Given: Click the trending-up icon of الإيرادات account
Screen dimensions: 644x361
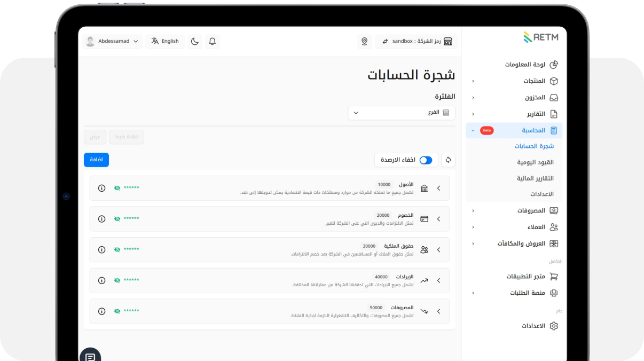Looking at the screenshot, I should (x=425, y=280).
